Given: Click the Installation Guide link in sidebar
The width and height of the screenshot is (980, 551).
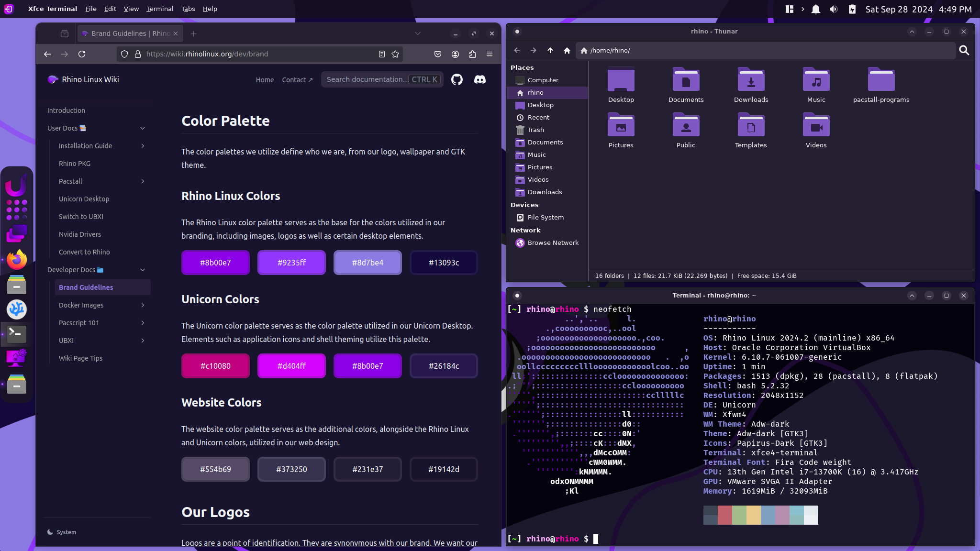Looking at the screenshot, I should tap(86, 145).
